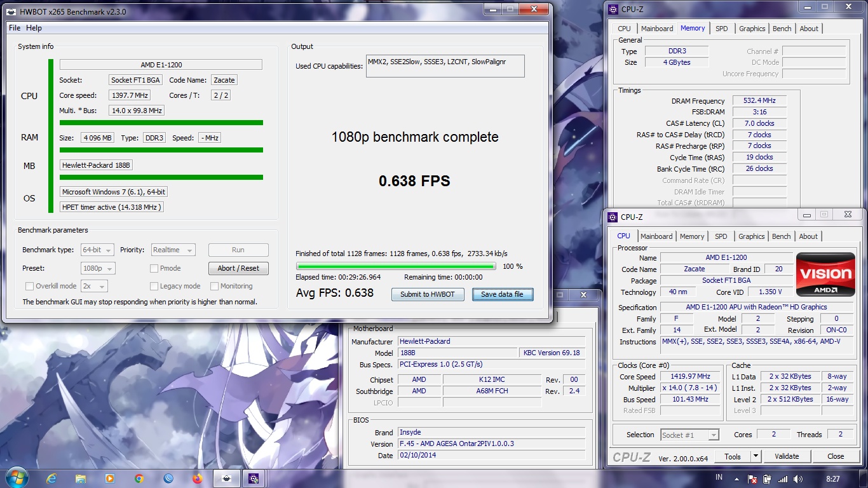This screenshot has height=488, width=868.
Task: Open Graphics tab in top CPU-Z window
Action: click(752, 29)
